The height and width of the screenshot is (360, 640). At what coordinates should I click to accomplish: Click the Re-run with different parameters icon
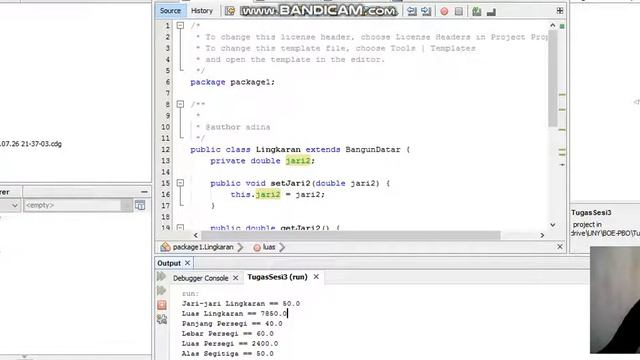[161, 291]
